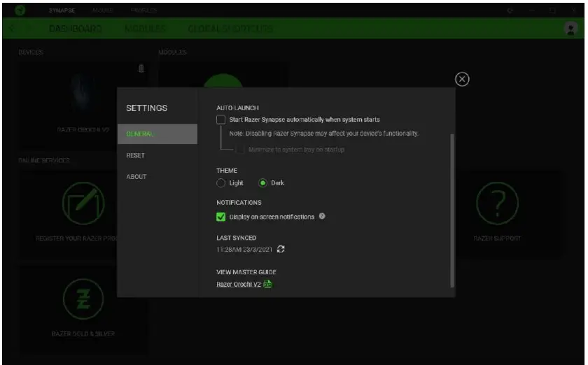
Task: Open the About settings tab
Action: tap(136, 177)
